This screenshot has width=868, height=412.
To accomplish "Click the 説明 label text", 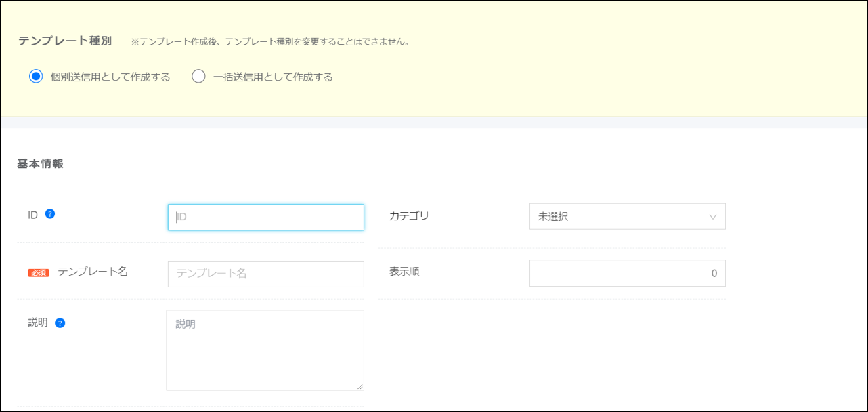I will click(x=38, y=323).
